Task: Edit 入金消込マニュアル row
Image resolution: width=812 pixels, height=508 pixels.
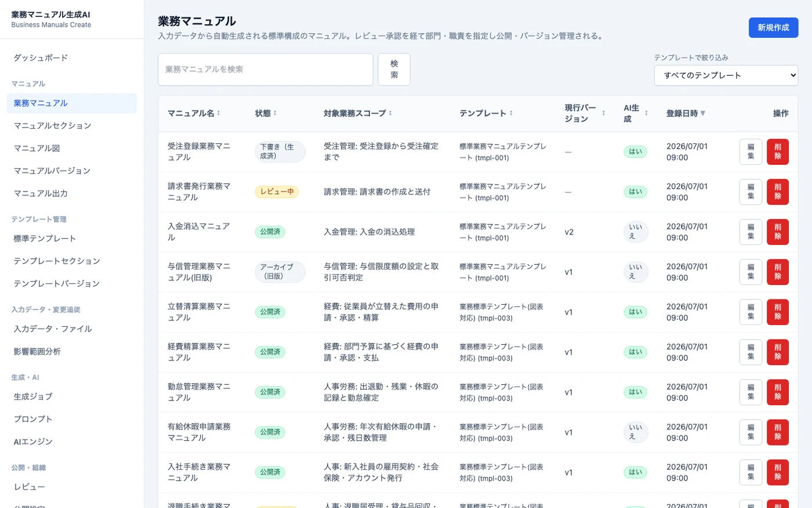Action: point(751,232)
